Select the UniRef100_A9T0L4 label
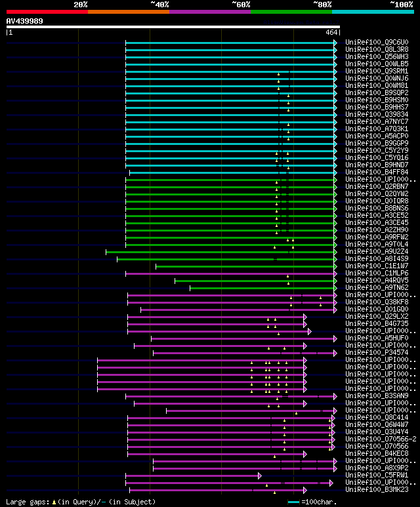420x507 pixels. point(377,245)
